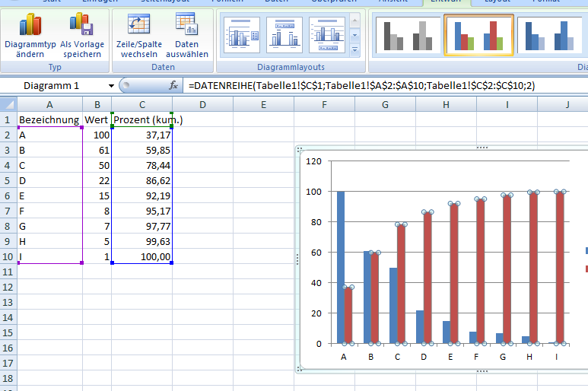The height and width of the screenshot is (391, 588).
Task: Select row 15 header
Action: coord(8,332)
